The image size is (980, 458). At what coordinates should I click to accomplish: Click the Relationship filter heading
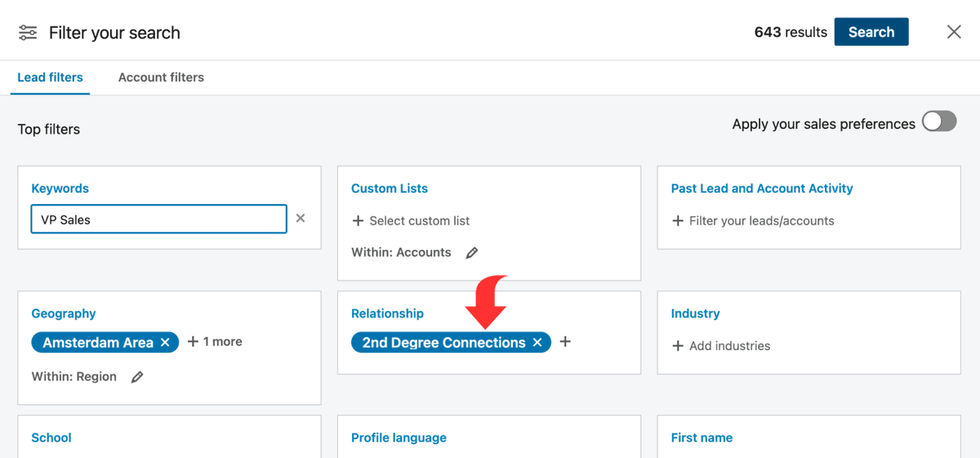click(x=387, y=313)
